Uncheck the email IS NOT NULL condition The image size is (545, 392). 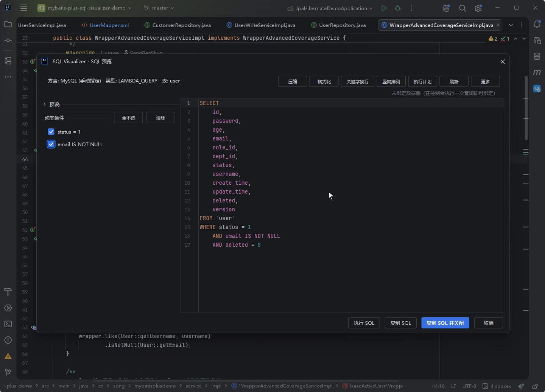coord(51,144)
